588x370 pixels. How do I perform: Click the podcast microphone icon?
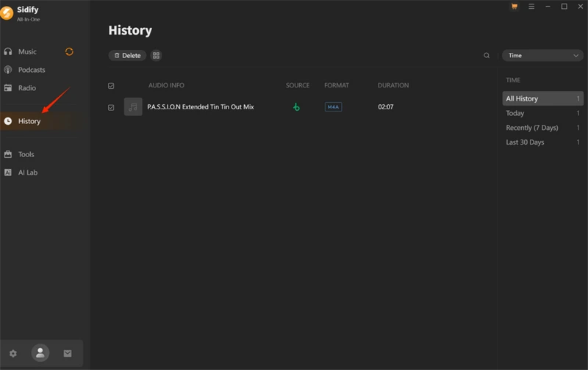click(x=8, y=70)
